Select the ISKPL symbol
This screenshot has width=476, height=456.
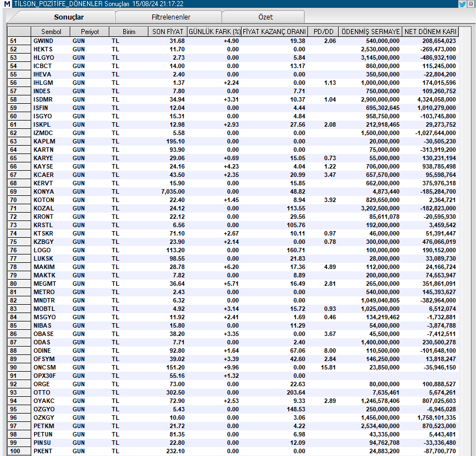[x=42, y=124]
